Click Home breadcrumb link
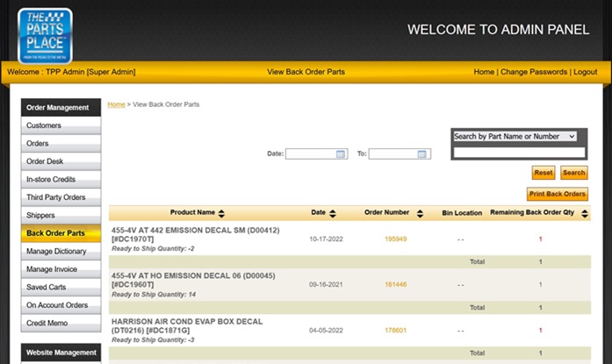The width and height of the screenshot is (612, 364). (x=116, y=104)
